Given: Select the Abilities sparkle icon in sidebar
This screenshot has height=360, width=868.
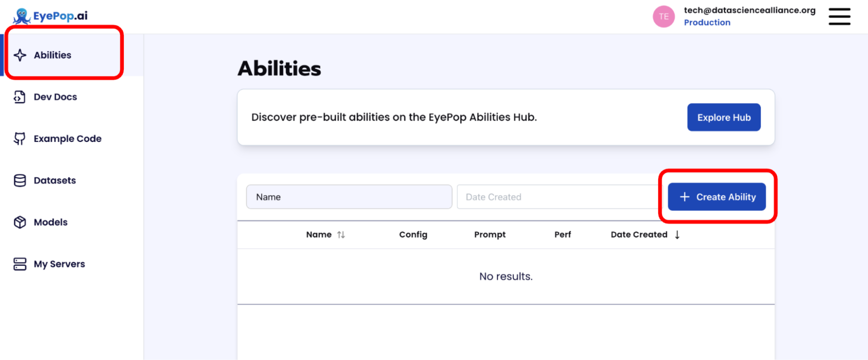Looking at the screenshot, I should [x=20, y=55].
